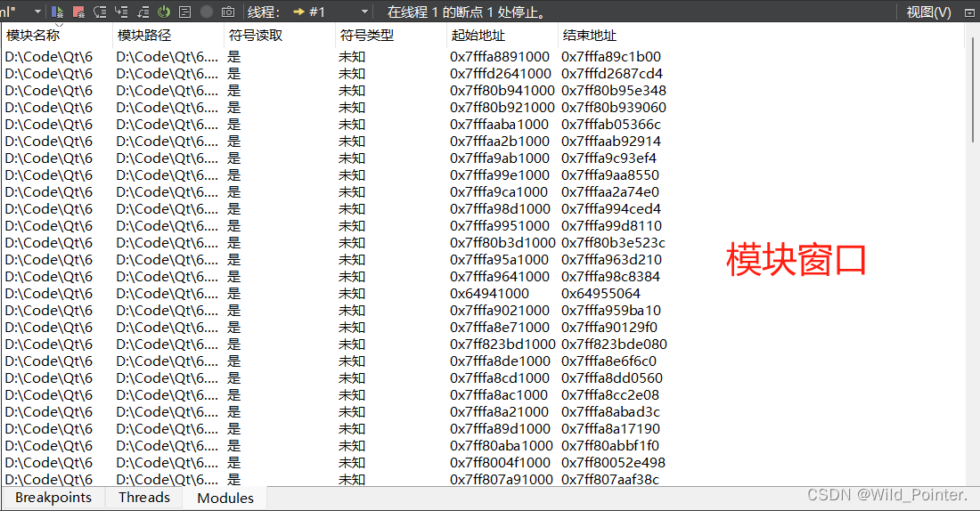This screenshot has width=980, height=511.
Task: Select end address 0x7fffaab92914
Action: point(610,142)
